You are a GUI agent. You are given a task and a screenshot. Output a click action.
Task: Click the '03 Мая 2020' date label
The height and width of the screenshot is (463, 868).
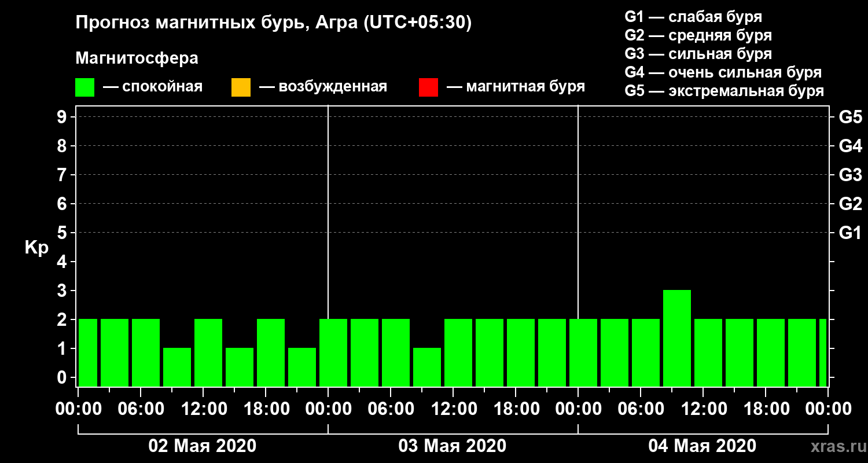point(453,446)
